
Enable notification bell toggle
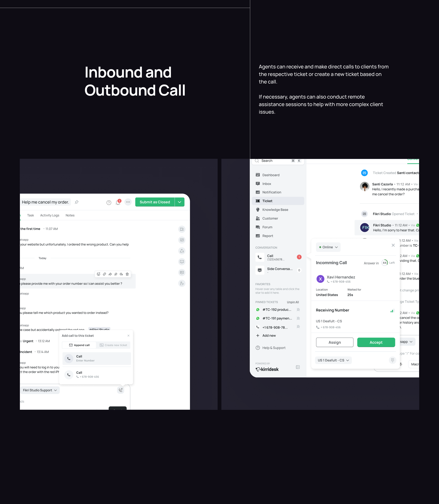[119, 201]
